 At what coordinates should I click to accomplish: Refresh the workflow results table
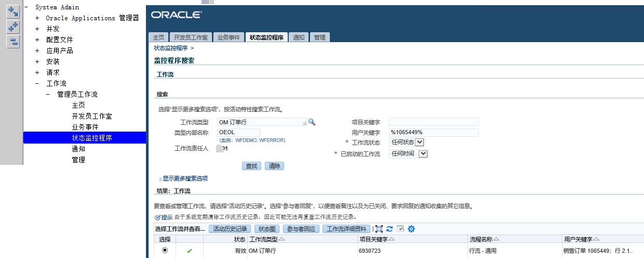point(390,229)
